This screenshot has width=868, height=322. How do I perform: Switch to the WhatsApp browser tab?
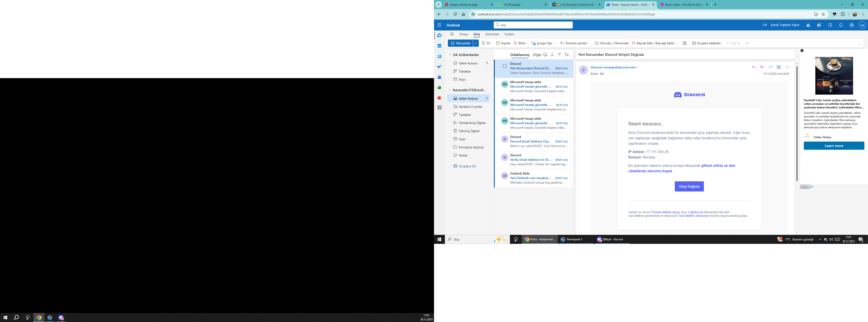522,5
